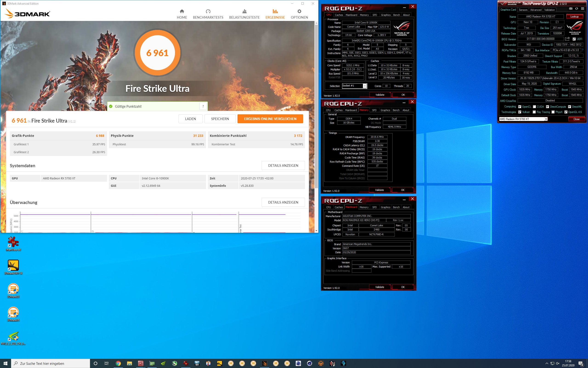Toggle the DirectML checkbox
This screenshot has height=368, width=588.
570,106
